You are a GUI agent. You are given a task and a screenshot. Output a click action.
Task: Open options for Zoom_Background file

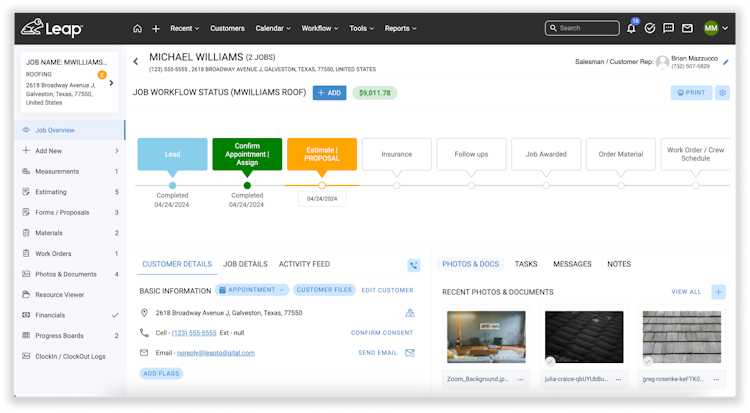pyautogui.click(x=520, y=379)
